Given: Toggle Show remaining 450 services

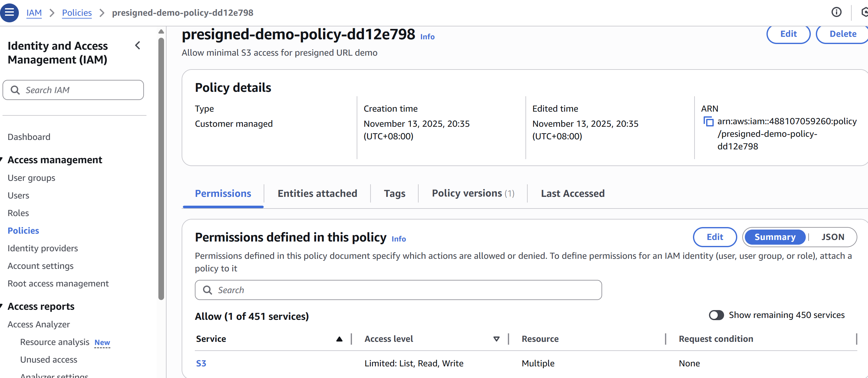Looking at the screenshot, I should click(x=716, y=315).
